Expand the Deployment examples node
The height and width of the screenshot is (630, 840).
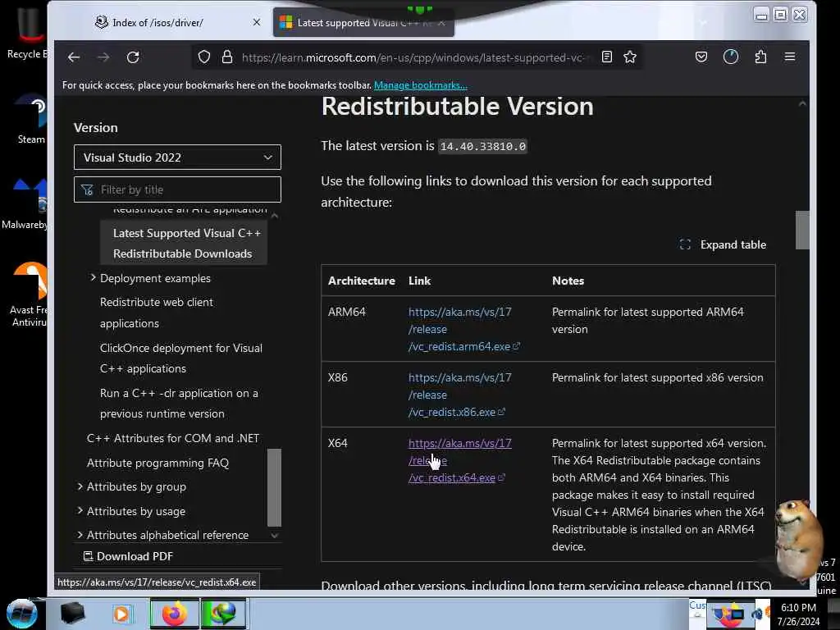pos(94,277)
